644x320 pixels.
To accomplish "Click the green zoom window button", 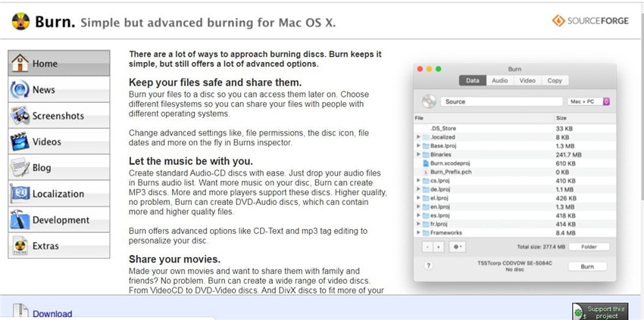I will click(438, 69).
